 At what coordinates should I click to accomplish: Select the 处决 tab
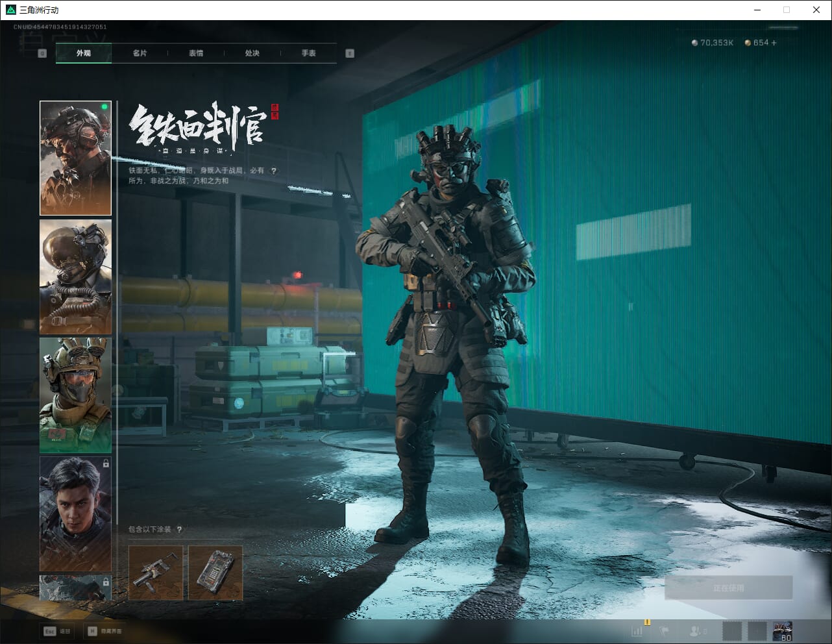click(x=252, y=53)
